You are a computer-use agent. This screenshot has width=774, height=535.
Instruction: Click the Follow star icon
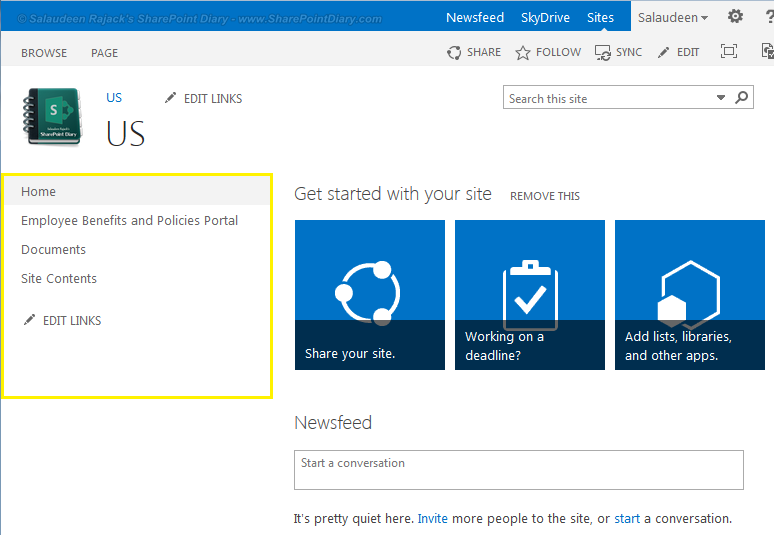(523, 52)
